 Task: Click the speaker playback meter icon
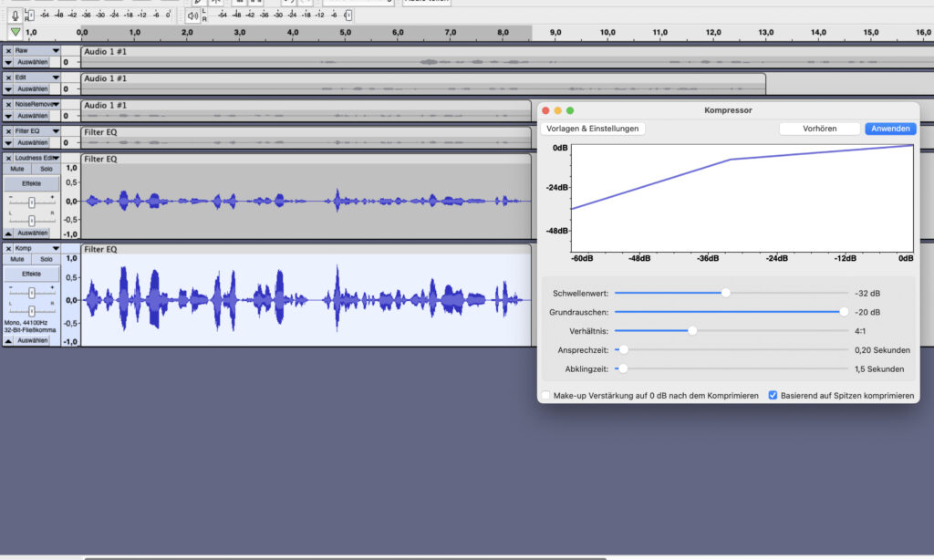point(192,16)
